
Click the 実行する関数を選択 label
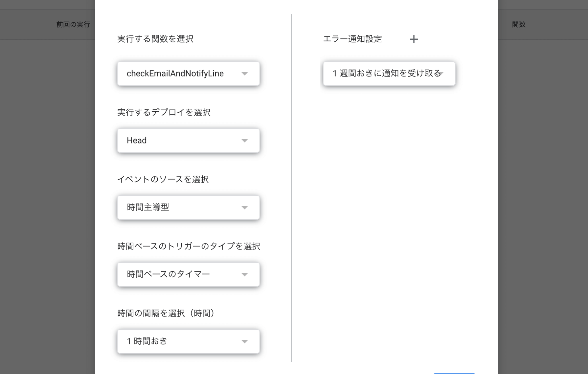point(155,39)
